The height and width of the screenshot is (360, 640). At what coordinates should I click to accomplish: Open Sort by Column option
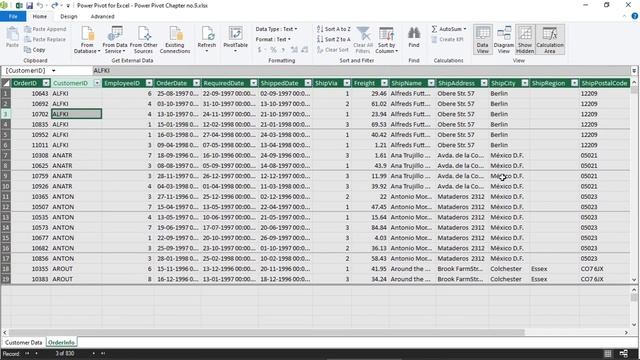pos(387,40)
